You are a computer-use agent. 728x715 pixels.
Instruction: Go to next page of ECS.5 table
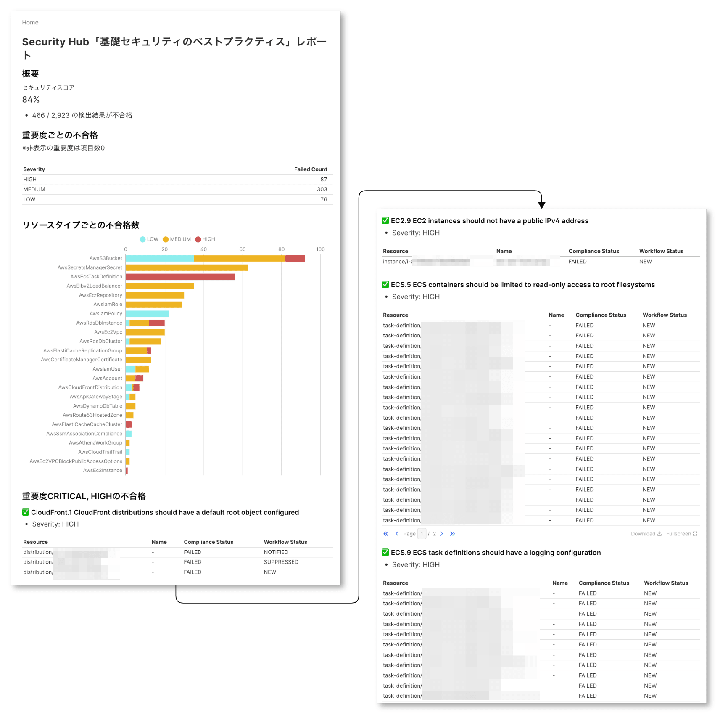[x=442, y=534]
